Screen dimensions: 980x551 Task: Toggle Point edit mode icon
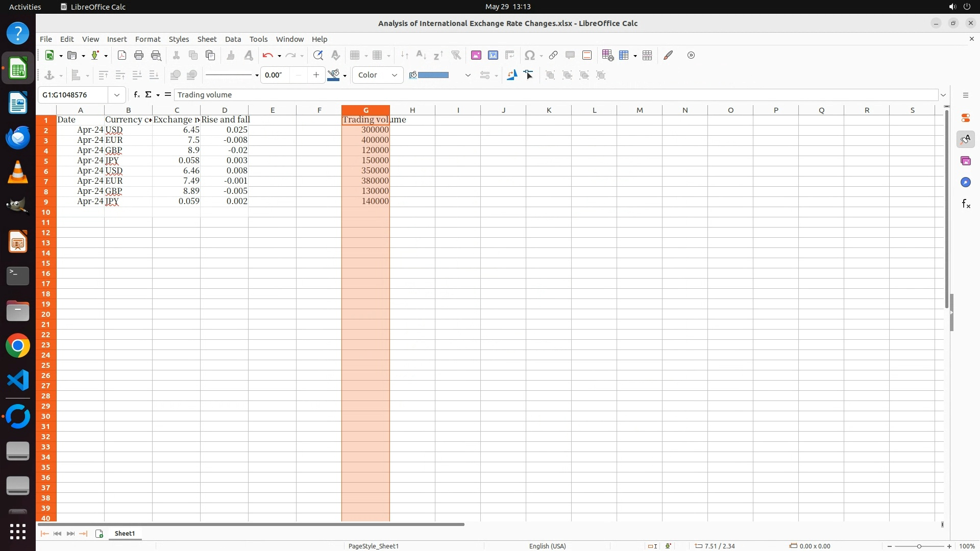point(529,75)
